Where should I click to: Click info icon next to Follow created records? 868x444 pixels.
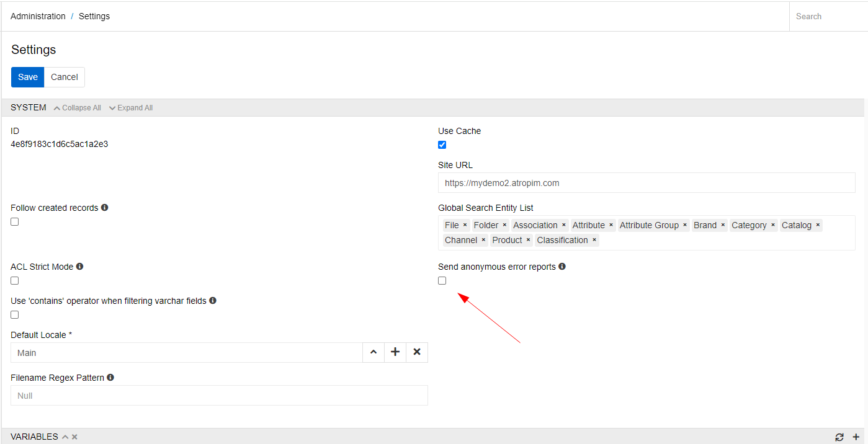click(x=105, y=208)
